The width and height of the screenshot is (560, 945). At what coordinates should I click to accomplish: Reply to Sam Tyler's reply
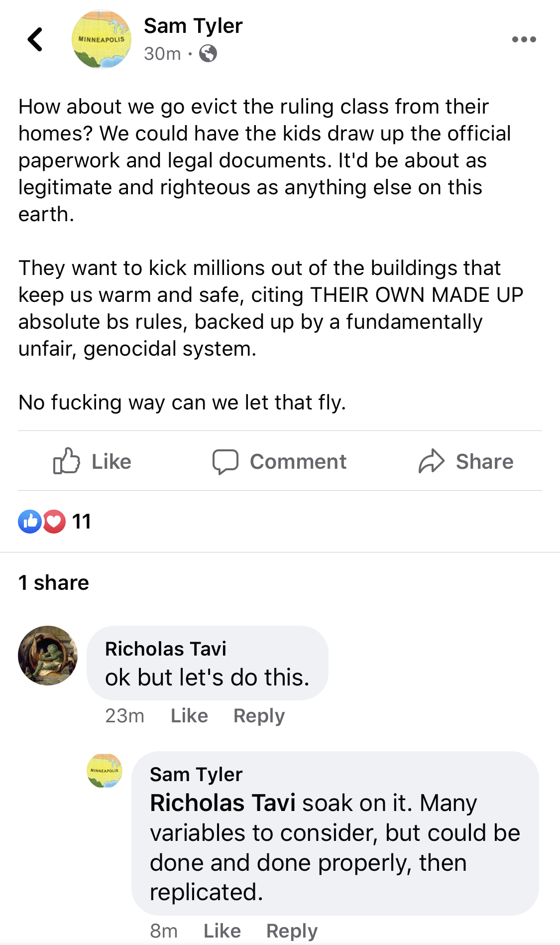click(x=292, y=931)
